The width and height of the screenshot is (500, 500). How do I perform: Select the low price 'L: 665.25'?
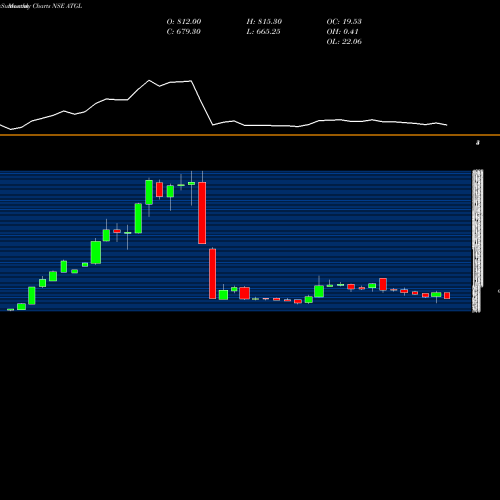point(263,32)
